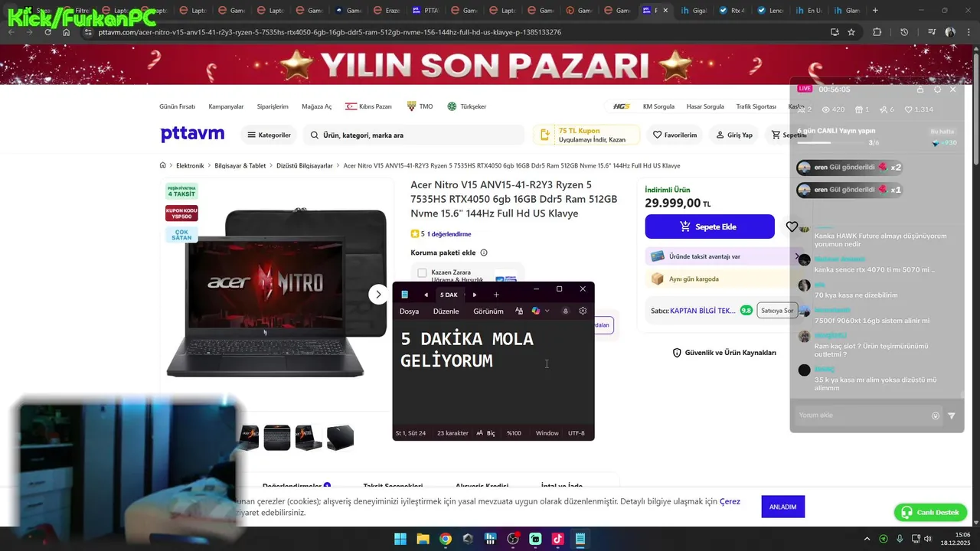Viewport: 980px width, 551px height.
Task: Check the Kazaen Zarara protection package box
Action: [422, 273]
